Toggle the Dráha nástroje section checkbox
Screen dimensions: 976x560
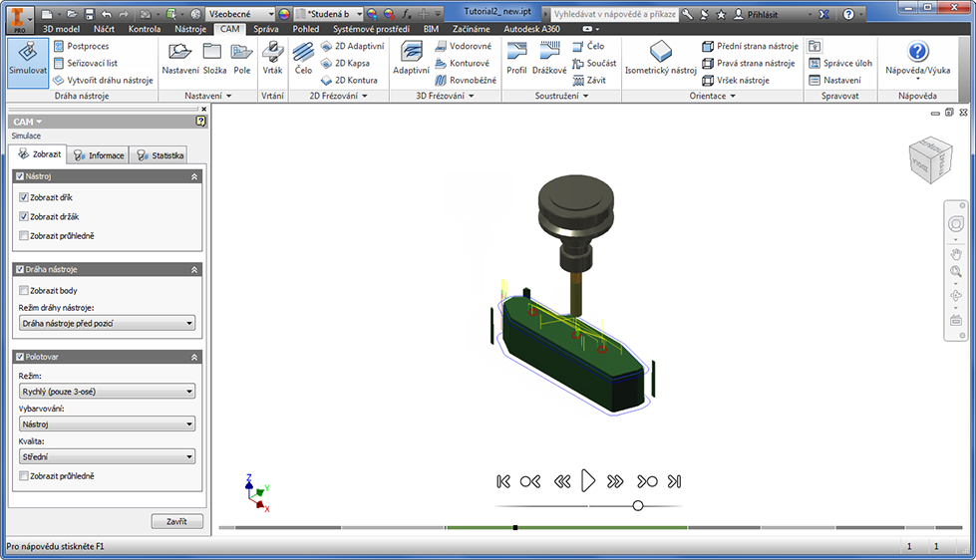pyautogui.click(x=20, y=269)
